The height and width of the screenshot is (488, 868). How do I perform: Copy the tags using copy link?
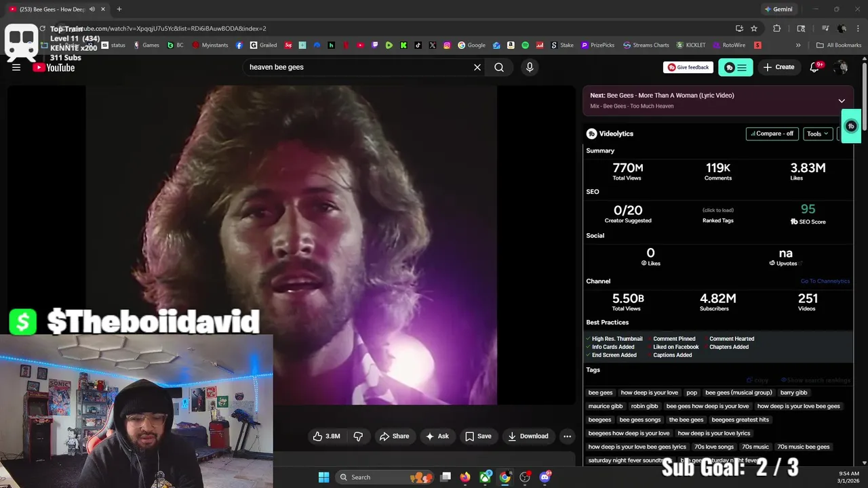758,380
